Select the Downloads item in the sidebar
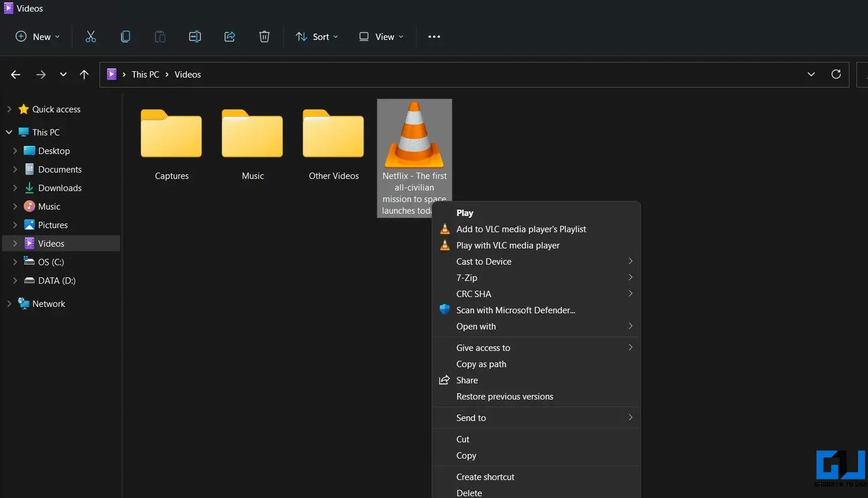Screen dimensions: 868x498 click(x=60, y=188)
